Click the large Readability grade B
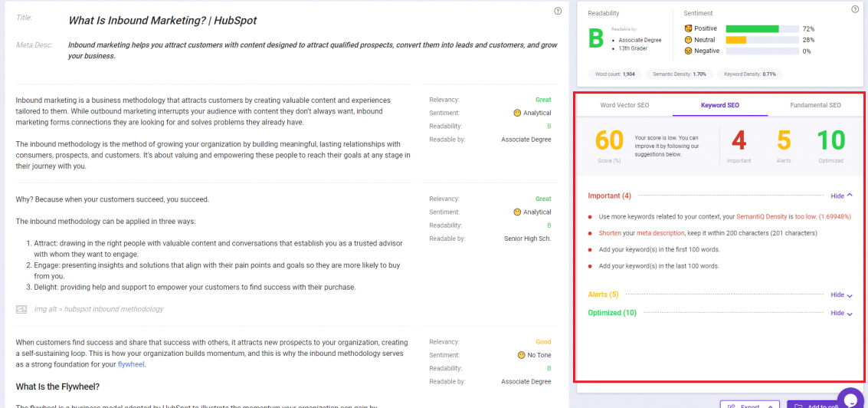 (595, 39)
